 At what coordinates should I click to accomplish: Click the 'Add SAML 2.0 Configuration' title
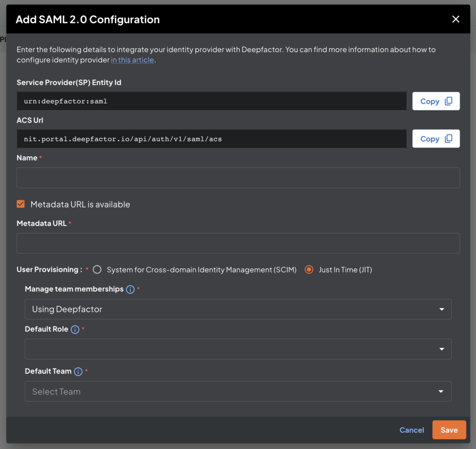point(88,20)
